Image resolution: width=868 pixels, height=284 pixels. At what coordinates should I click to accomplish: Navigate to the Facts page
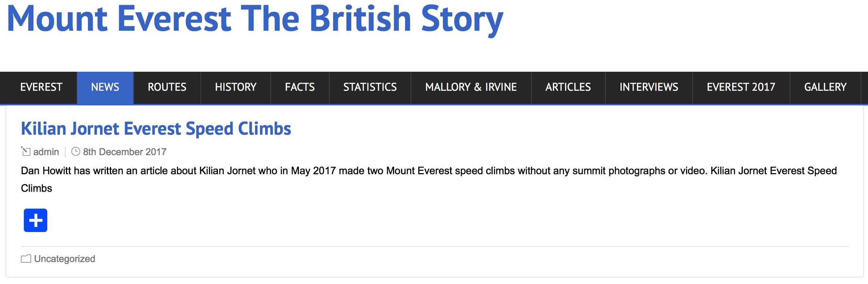pos(300,87)
